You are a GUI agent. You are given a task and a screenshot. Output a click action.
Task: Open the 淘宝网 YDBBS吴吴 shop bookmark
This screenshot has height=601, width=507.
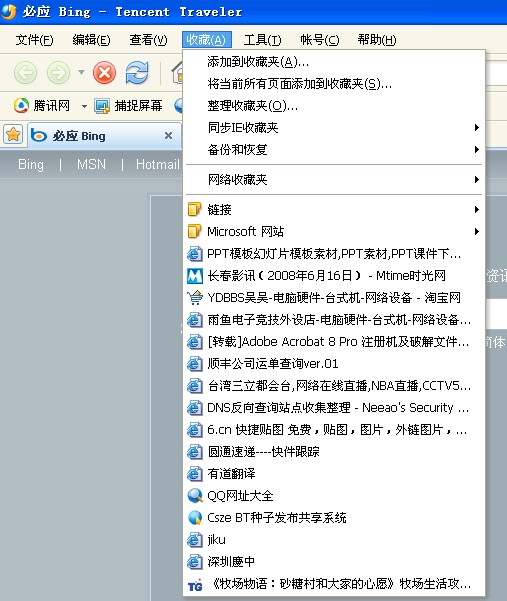333,297
